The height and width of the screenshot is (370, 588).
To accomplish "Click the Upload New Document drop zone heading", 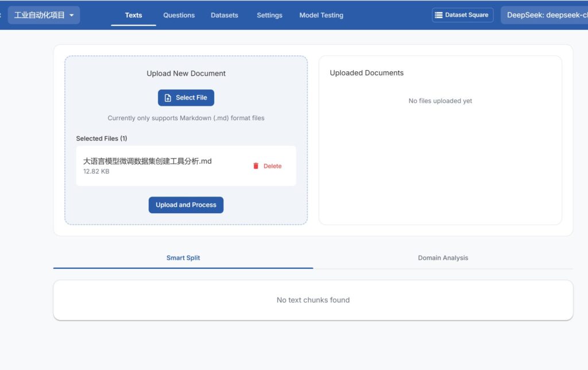I will [186, 74].
